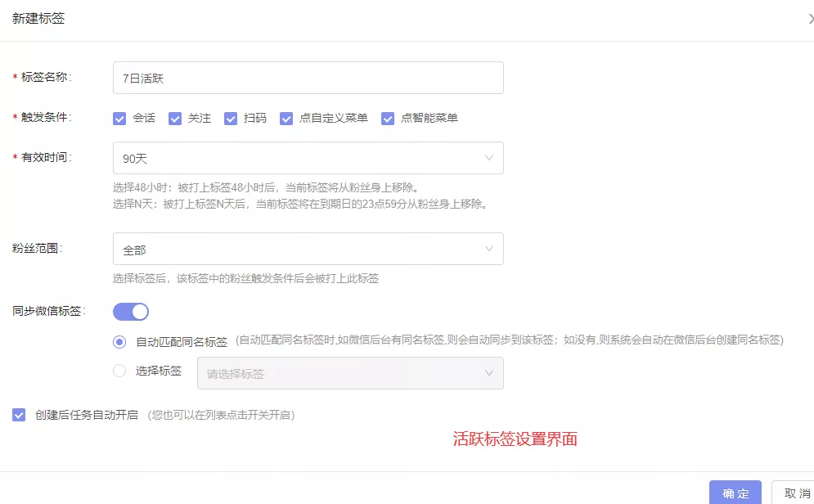
Task: Click the chevron in 请选择标签 box
Action: click(489, 373)
